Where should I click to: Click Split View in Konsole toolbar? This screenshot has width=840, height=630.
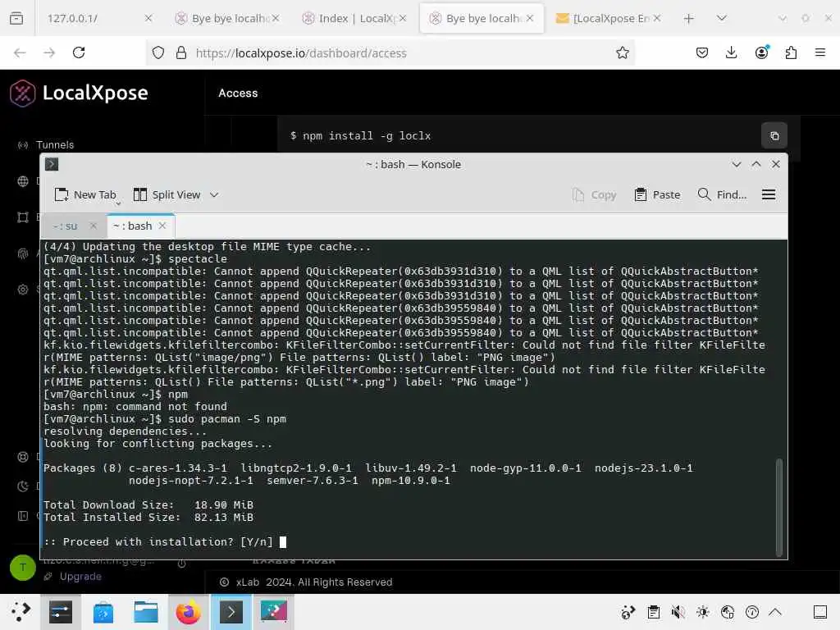coord(167,194)
